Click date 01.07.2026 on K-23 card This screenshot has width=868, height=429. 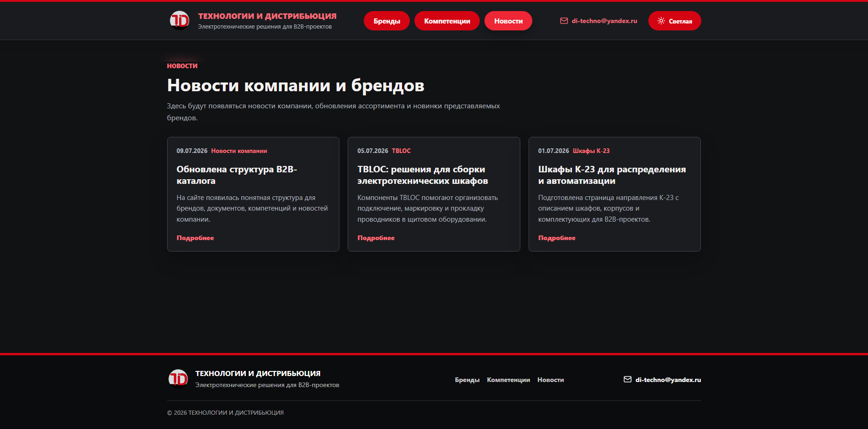tap(553, 151)
